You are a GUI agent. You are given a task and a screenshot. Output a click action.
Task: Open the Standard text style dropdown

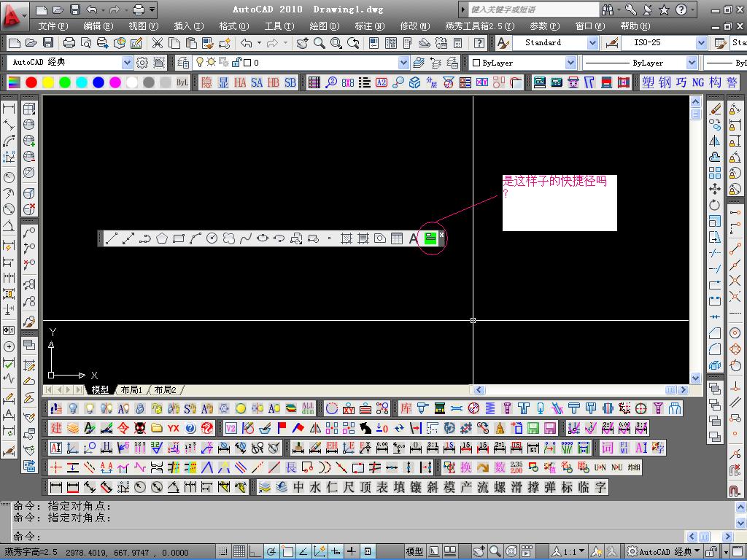(592, 43)
